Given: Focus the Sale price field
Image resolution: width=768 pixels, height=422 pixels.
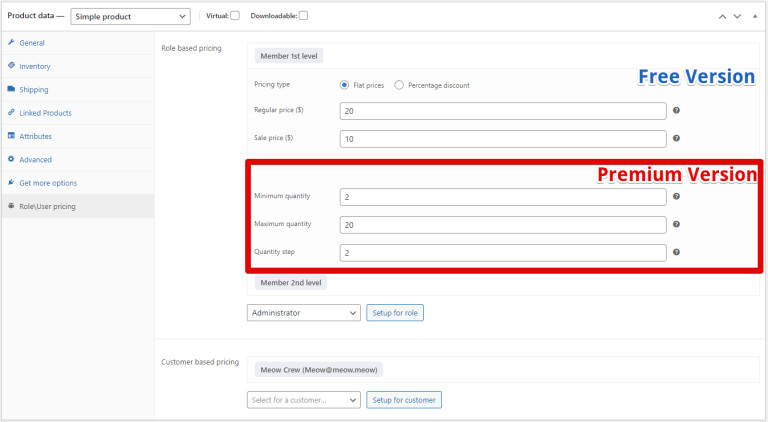Looking at the screenshot, I should click(503, 139).
